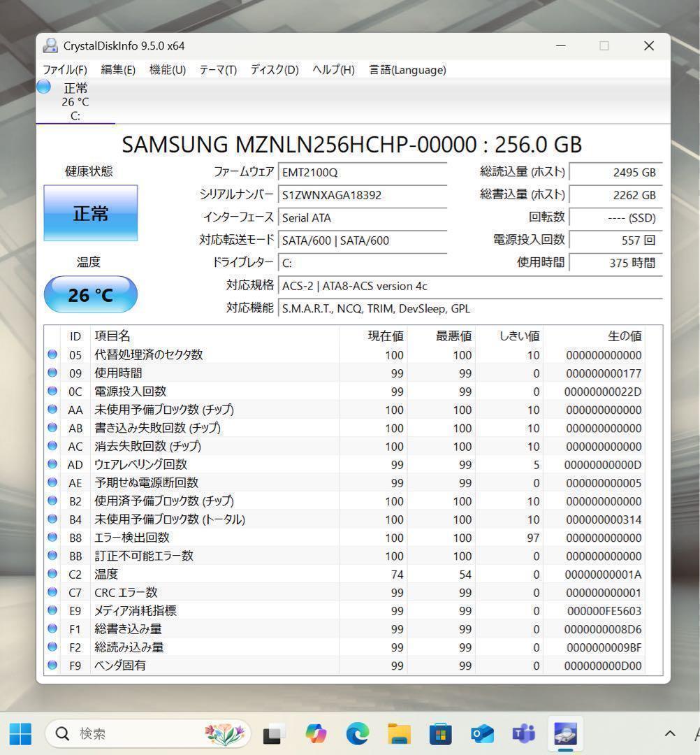Click the power on count value 557 回
The width and height of the screenshot is (700, 755).
click(615, 240)
